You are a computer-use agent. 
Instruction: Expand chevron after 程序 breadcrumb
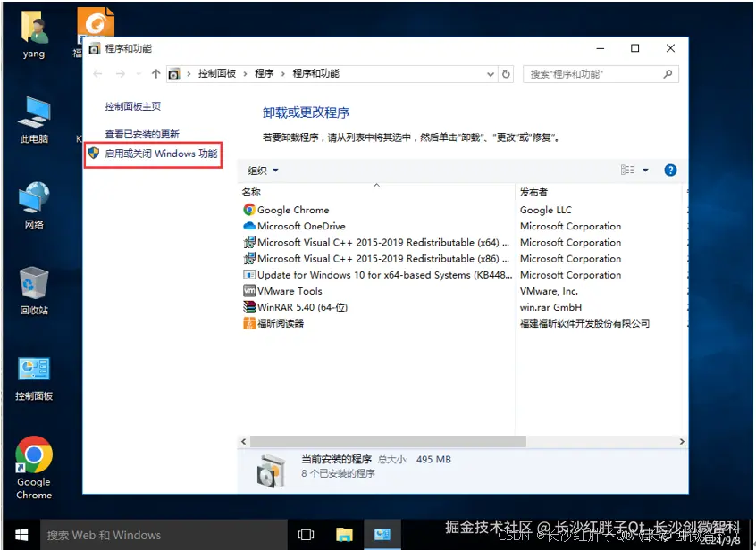(283, 74)
